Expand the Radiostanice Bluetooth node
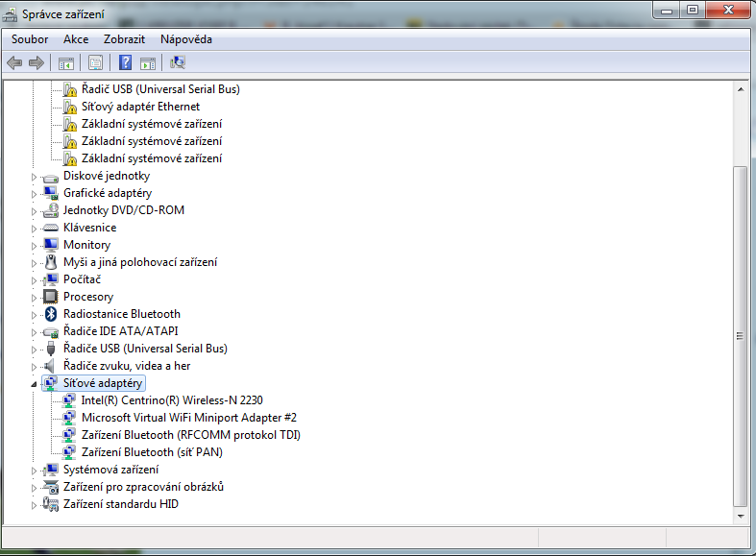 tap(34, 316)
